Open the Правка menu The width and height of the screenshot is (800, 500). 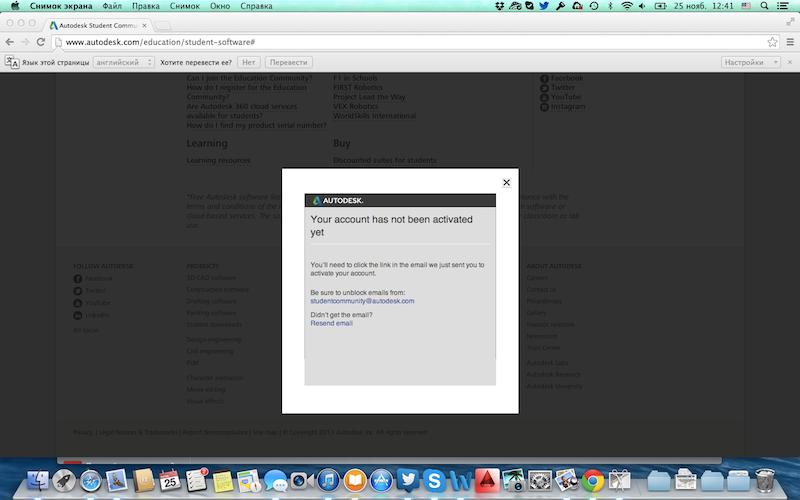point(146,6)
